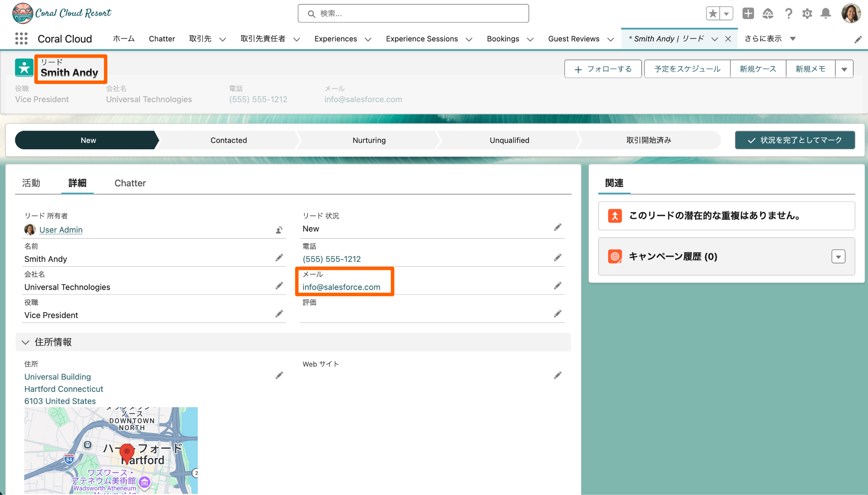Click the favorites star icon

click(713, 14)
